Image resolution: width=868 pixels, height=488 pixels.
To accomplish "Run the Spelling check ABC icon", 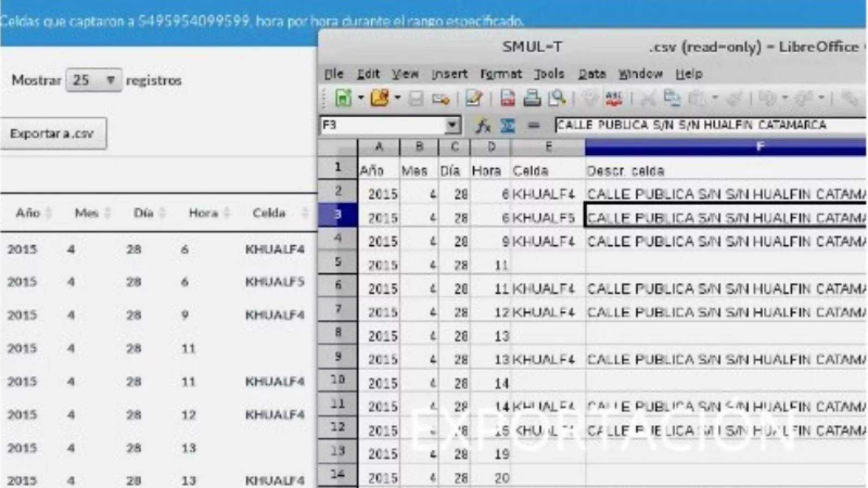I will [614, 98].
